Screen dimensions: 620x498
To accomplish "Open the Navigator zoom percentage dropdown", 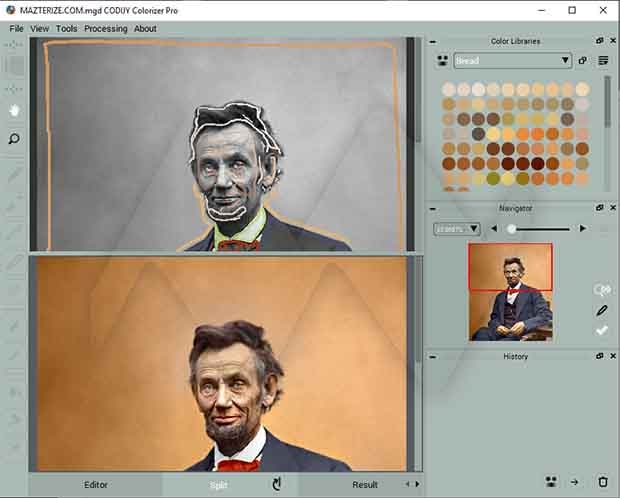I will coord(457,229).
